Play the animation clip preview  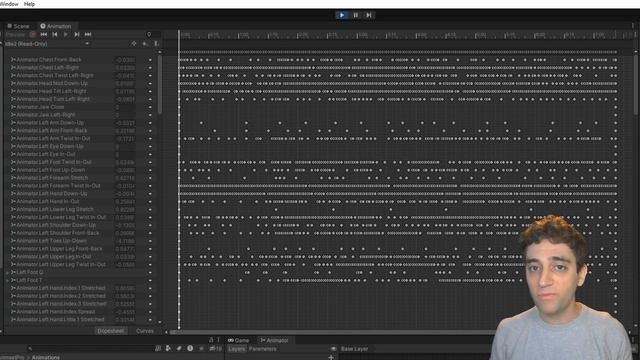(x=65, y=35)
